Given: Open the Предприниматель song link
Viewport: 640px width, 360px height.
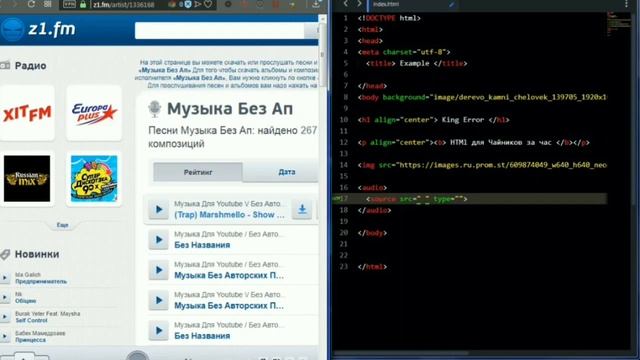Looking at the screenshot, I should [41, 282].
